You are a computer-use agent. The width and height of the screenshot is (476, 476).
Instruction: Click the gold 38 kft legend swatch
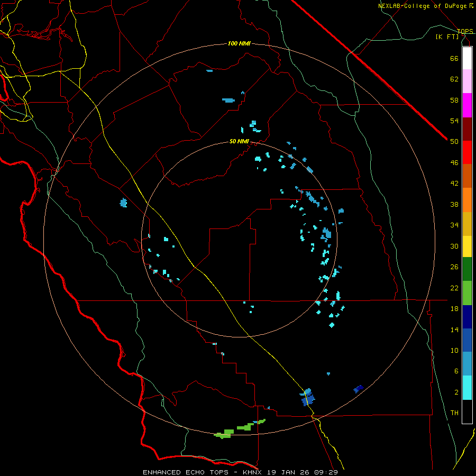(467, 224)
